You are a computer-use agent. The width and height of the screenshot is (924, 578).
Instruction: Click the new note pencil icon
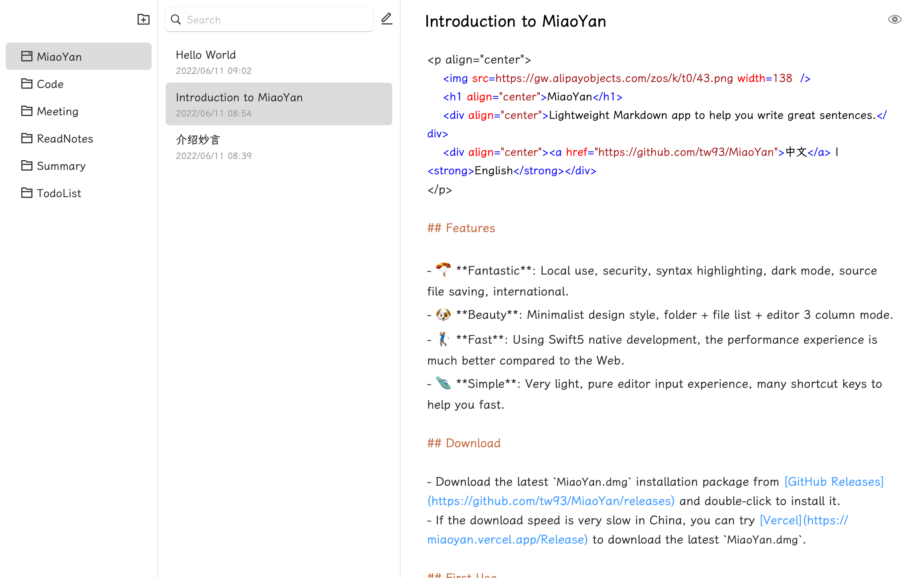coord(387,19)
